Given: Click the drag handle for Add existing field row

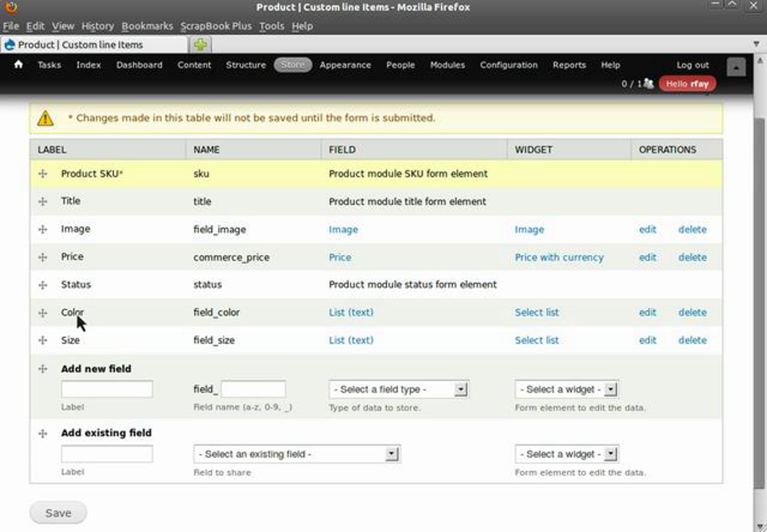Looking at the screenshot, I should pyautogui.click(x=43, y=433).
